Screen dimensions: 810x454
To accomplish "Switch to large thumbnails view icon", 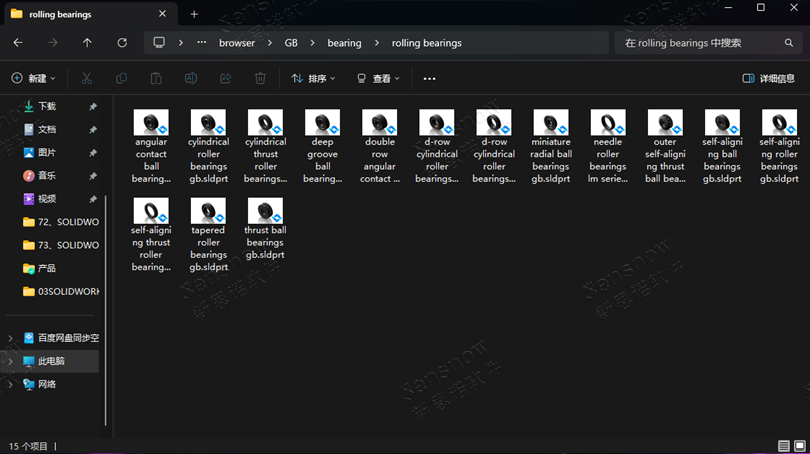I will click(798, 446).
